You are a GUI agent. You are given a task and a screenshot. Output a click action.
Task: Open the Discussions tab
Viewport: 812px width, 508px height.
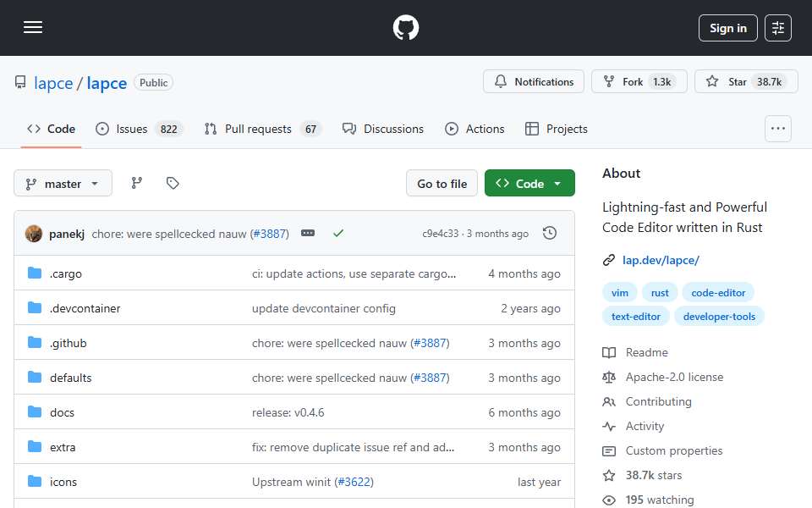point(382,129)
